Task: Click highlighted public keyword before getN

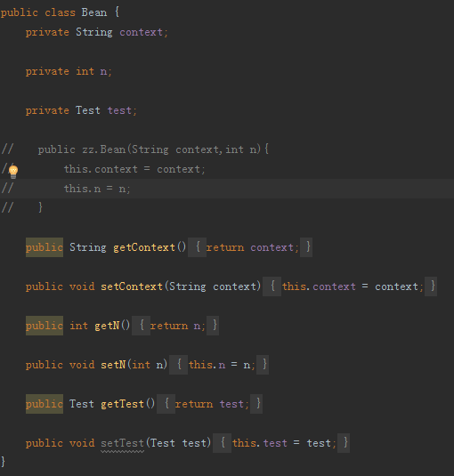Action: pos(45,326)
